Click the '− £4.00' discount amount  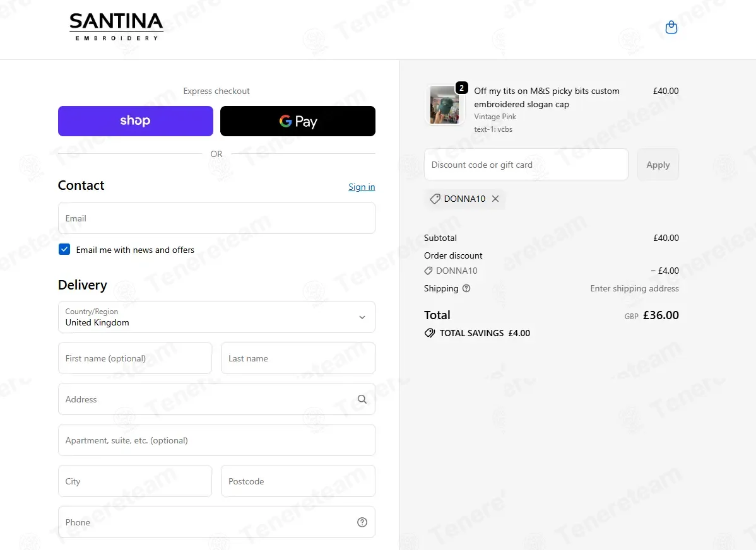point(664,271)
